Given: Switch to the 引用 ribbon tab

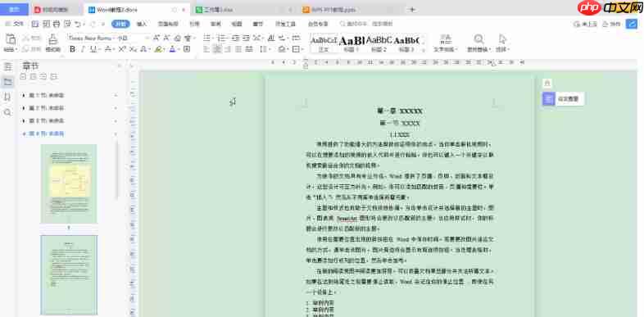Looking at the screenshot, I should tap(194, 25).
